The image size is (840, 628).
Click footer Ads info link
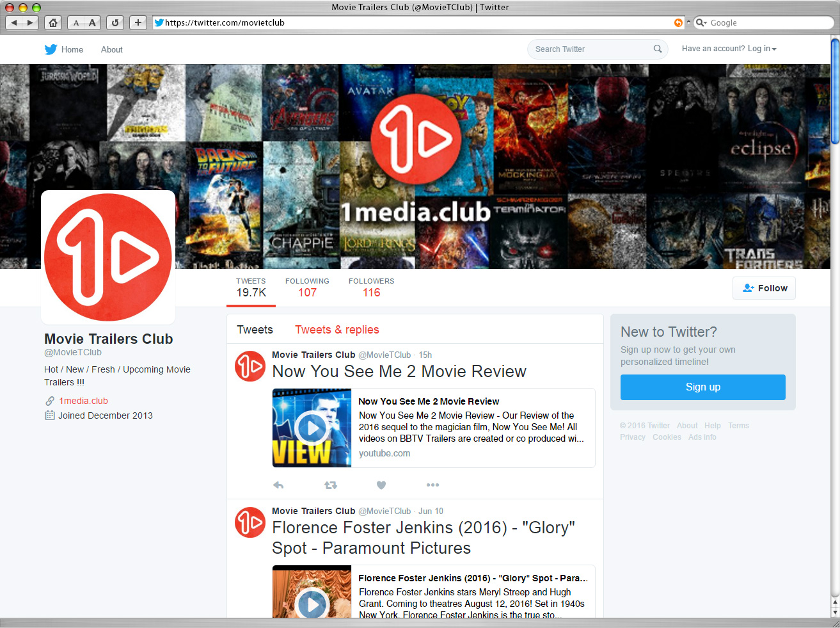[x=702, y=437]
